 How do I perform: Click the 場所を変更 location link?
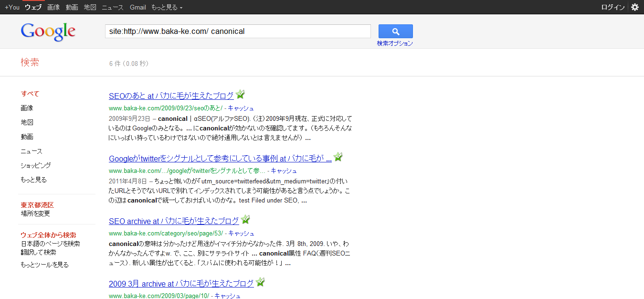point(35,214)
